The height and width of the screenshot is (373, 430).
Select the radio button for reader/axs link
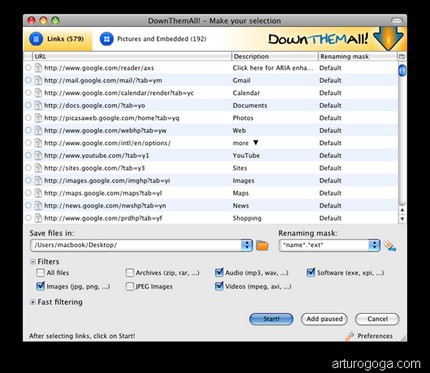tap(28, 68)
